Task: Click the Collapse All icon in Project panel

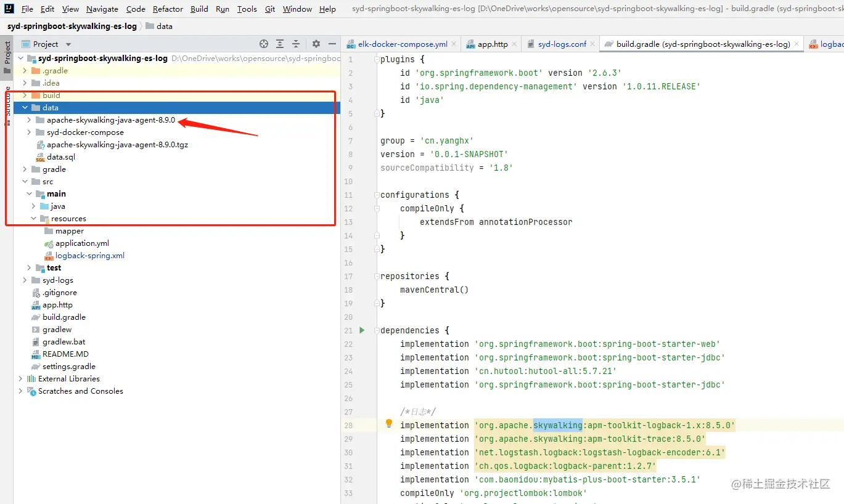Action: click(x=296, y=44)
